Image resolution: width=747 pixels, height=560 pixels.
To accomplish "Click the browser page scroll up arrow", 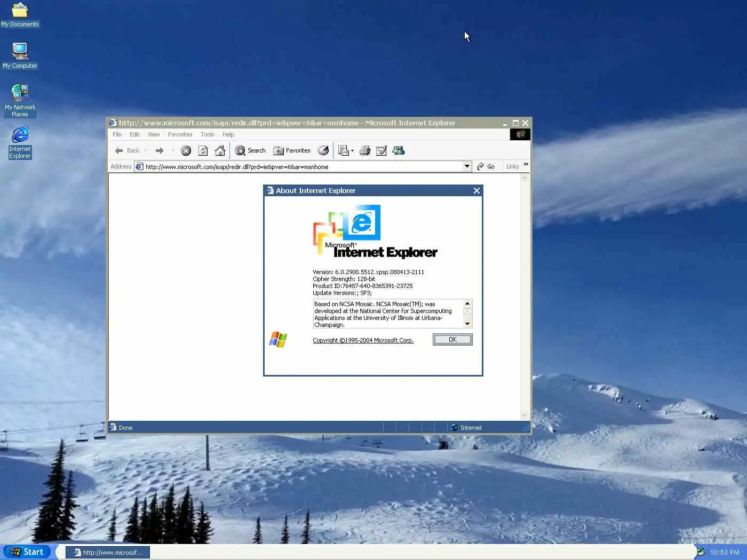I will pyautogui.click(x=526, y=178).
